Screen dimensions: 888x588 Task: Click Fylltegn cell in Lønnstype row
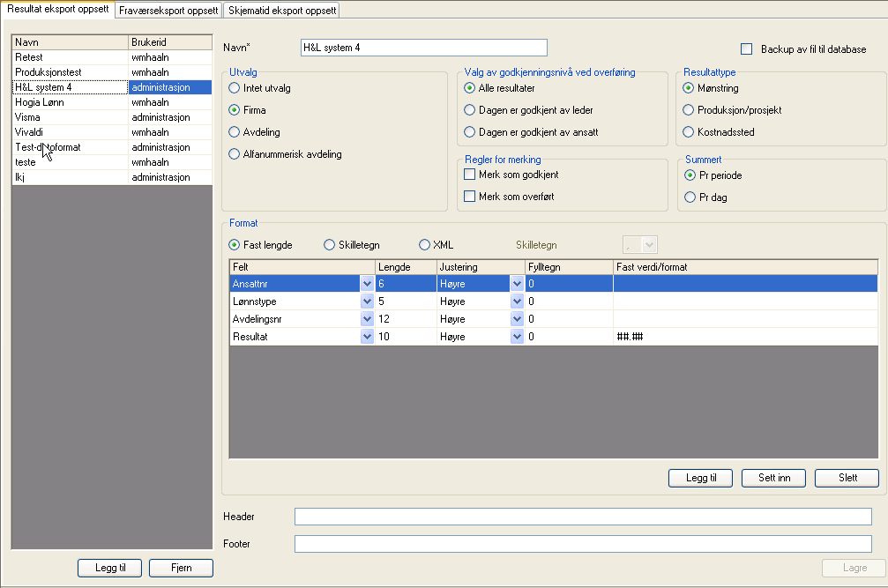pos(569,301)
